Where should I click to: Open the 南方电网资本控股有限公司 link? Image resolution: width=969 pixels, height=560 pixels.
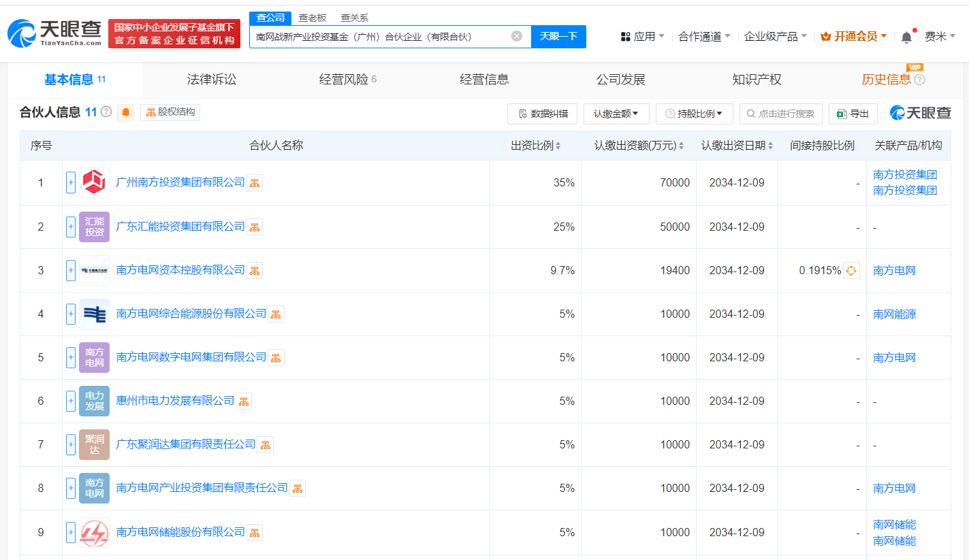tap(180, 270)
